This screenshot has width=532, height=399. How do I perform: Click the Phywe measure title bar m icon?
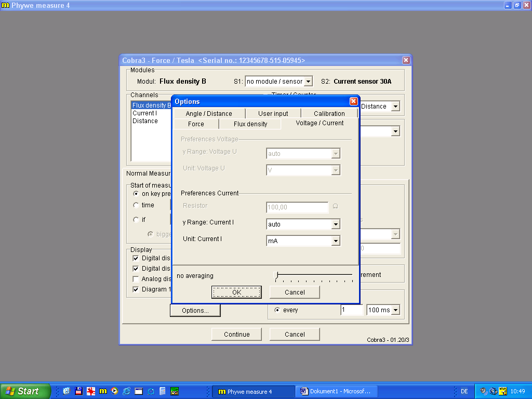(x=5, y=5)
